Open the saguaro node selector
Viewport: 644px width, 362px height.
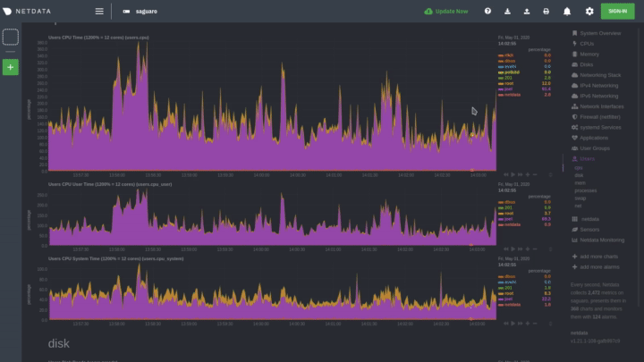pos(140,12)
